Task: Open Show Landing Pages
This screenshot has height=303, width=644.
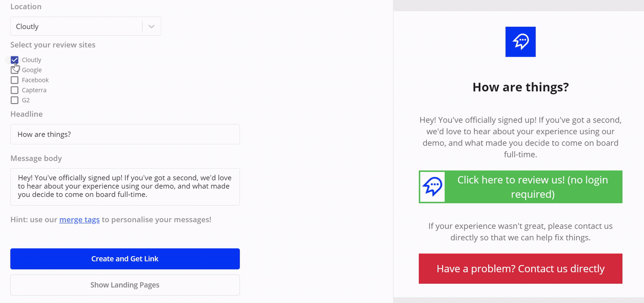Action: (125, 285)
